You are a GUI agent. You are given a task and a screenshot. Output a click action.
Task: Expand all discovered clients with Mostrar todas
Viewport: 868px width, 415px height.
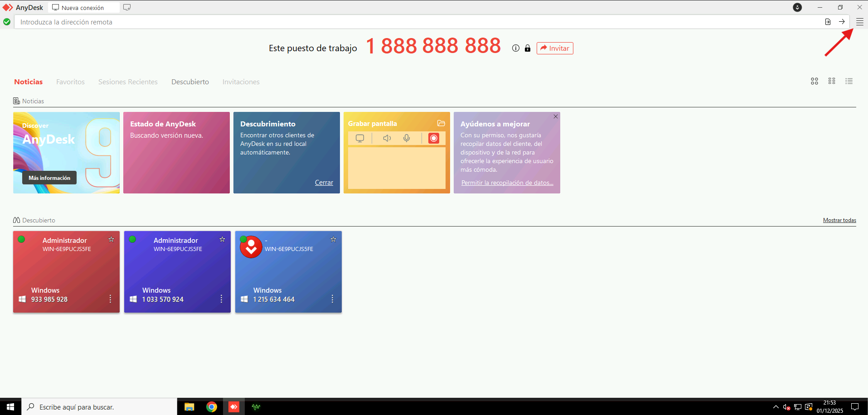(x=839, y=220)
